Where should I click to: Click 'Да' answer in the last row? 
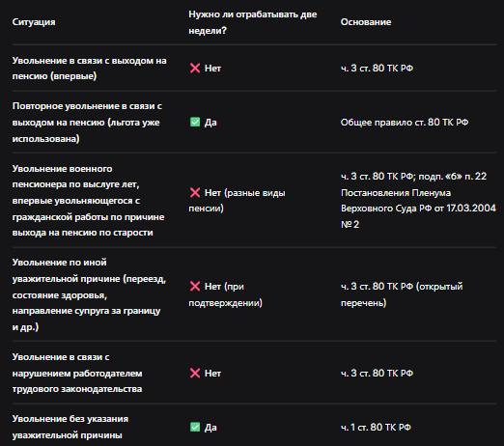pyautogui.click(x=210, y=428)
